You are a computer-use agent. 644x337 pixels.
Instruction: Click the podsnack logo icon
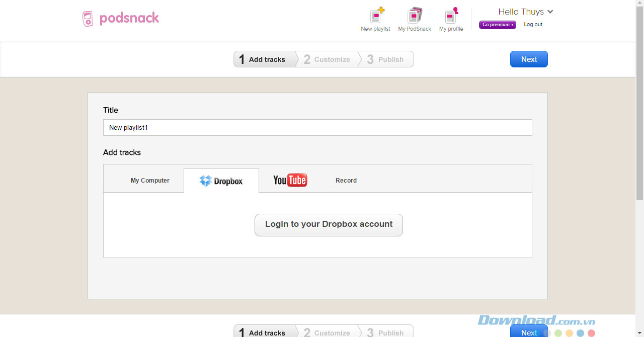point(88,19)
